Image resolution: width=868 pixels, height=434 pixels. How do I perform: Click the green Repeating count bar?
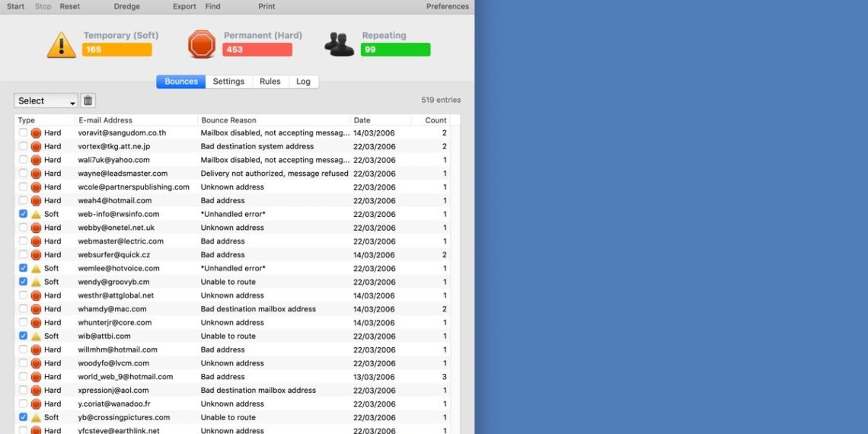pyautogui.click(x=395, y=49)
